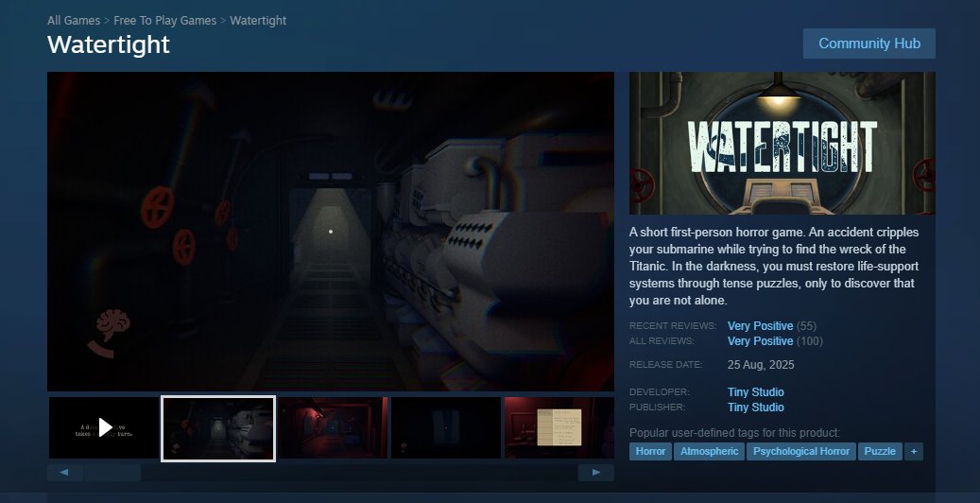Play the trailer video thumbnail
The height and width of the screenshot is (503, 980).
104,428
